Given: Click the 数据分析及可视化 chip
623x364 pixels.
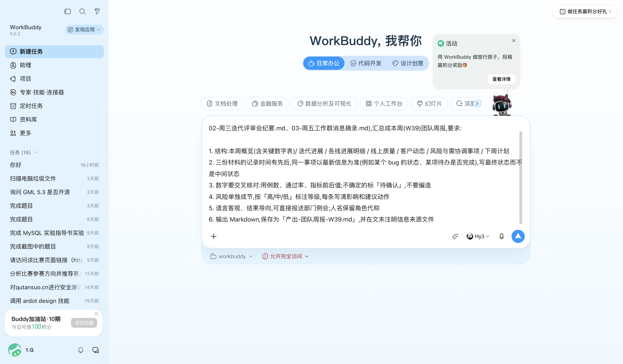Looking at the screenshot, I should point(324,104).
